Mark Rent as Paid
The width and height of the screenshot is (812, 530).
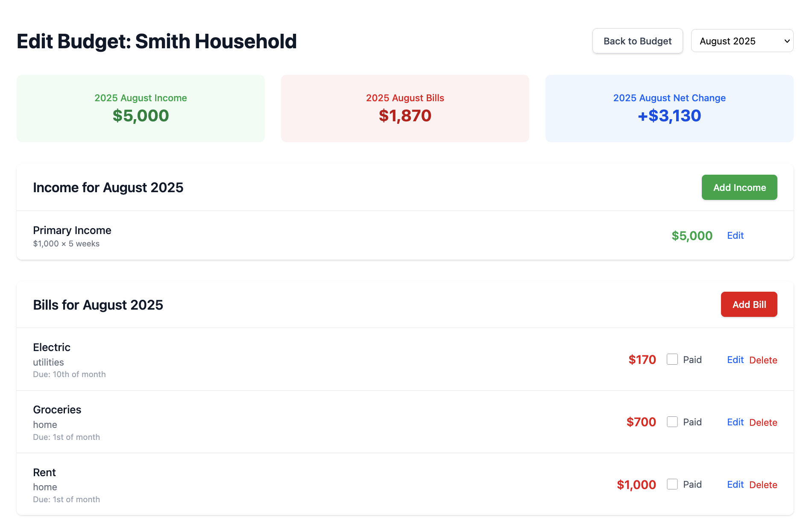coord(672,484)
